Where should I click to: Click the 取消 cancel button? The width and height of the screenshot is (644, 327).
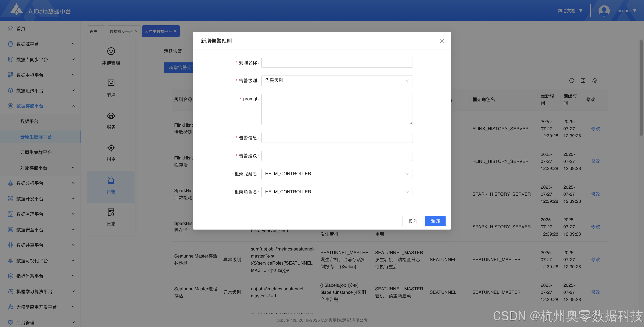pyautogui.click(x=412, y=221)
